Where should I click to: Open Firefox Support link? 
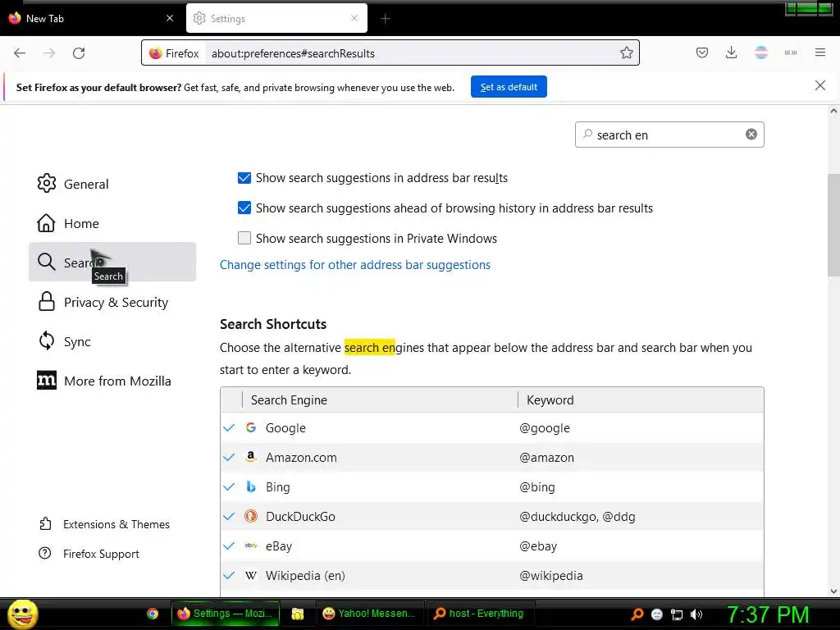pos(89,554)
